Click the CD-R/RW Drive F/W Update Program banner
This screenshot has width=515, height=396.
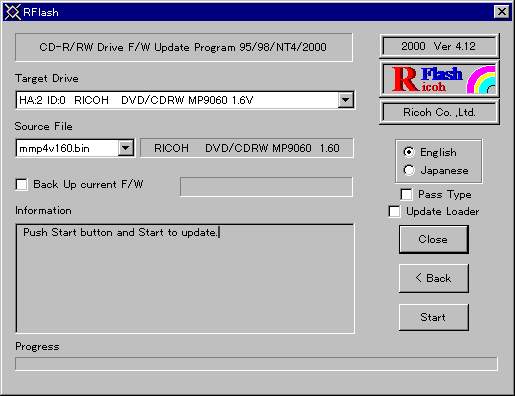(x=183, y=47)
